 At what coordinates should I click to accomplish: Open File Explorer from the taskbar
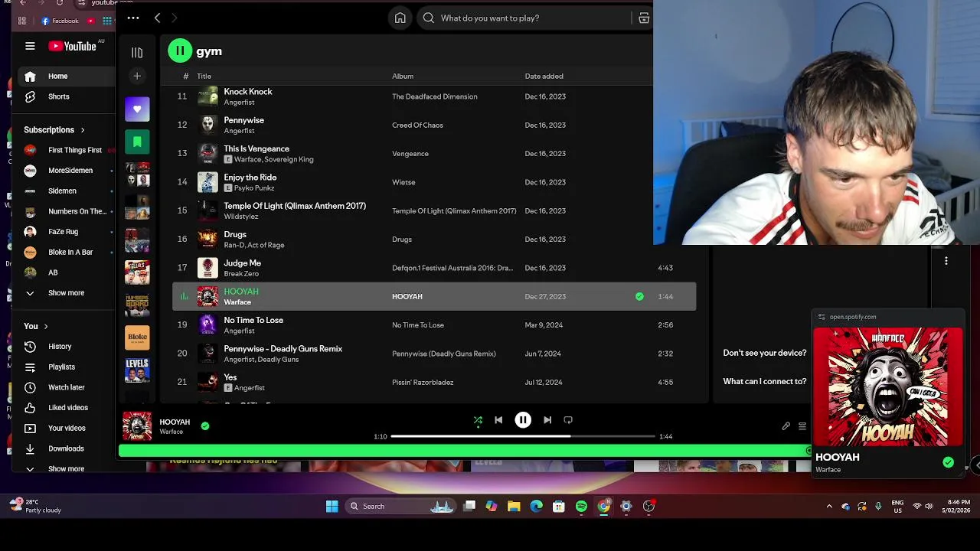514,506
